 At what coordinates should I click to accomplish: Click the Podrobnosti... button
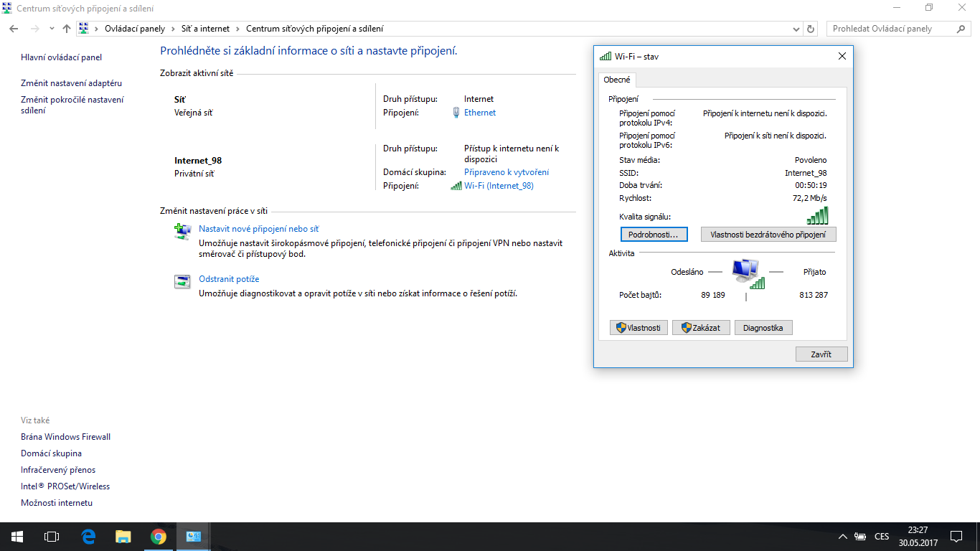(654, 235)
